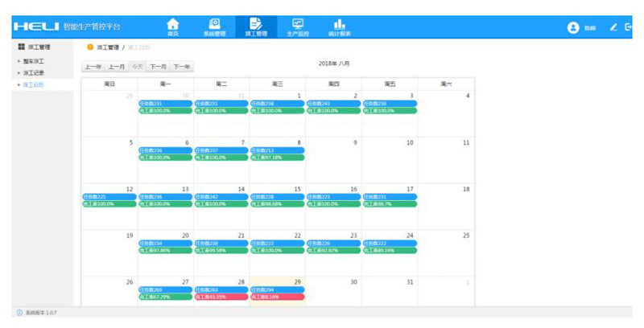Select 整车派工 in the sidebar
The height and width of the screenshot is (328, 644).
34,61
